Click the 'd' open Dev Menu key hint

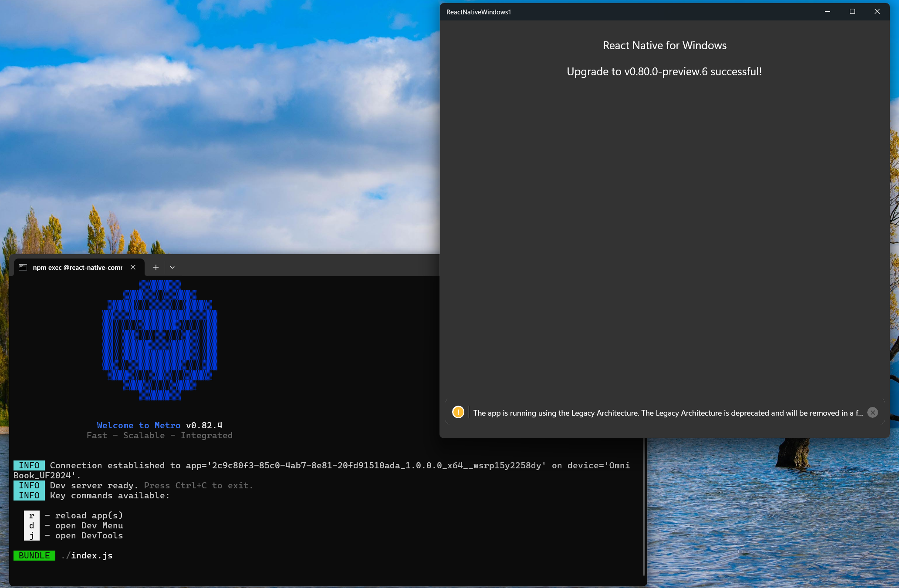[31, 526]
